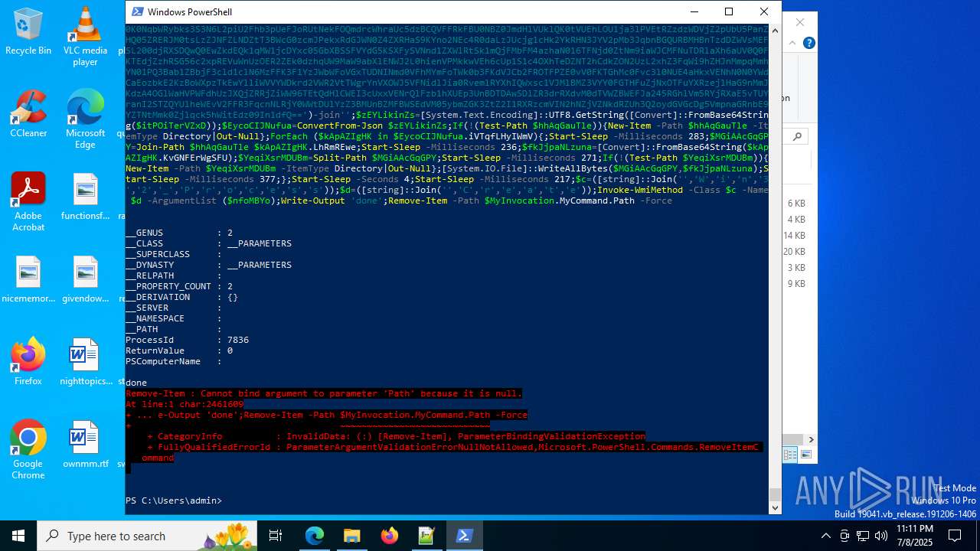The width and height of the screenshot is (980, 551).
Task: Launch VLC media player from desktop
Action: [85, 36]
